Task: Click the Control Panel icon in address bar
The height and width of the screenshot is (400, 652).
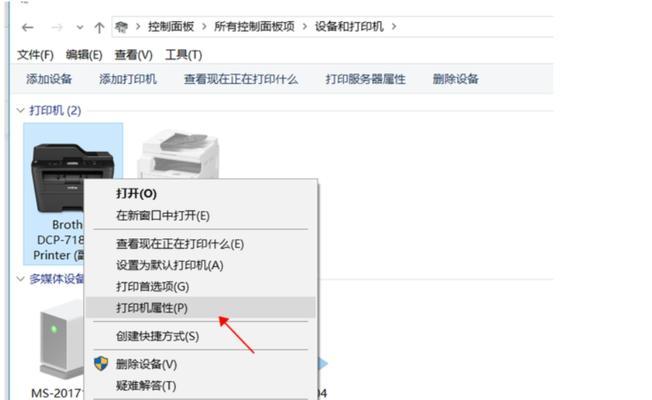Action: (121, 27)
